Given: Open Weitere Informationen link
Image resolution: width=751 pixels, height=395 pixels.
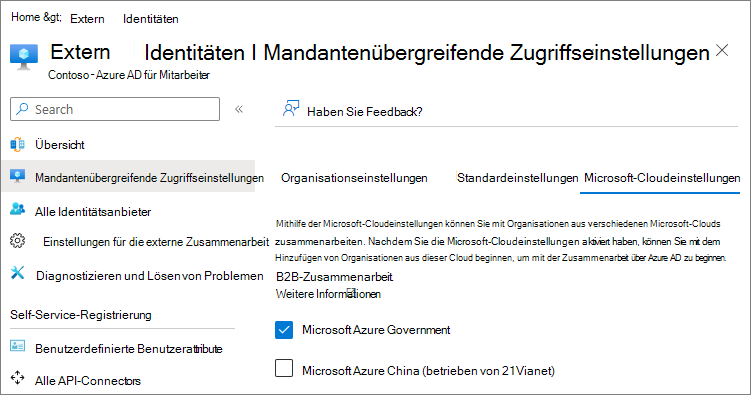Looking at the screenshot, I should (328, 294).
